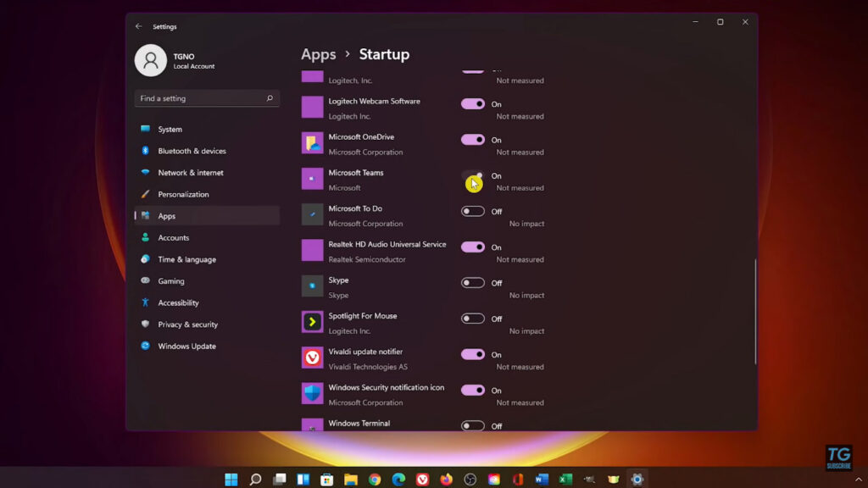Click the Logitech Webcam Software icon
Screen dimensions: 868x488
pyautogui.click(x=312, y=107)
